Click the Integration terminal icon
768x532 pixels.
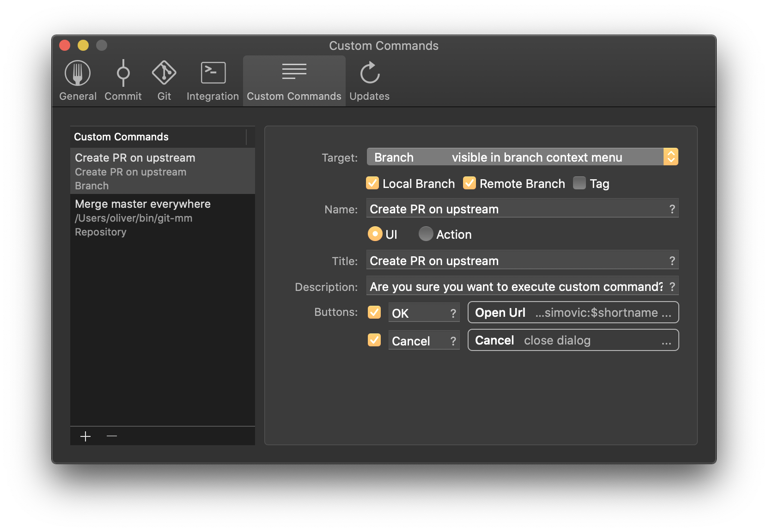[212, 79]
